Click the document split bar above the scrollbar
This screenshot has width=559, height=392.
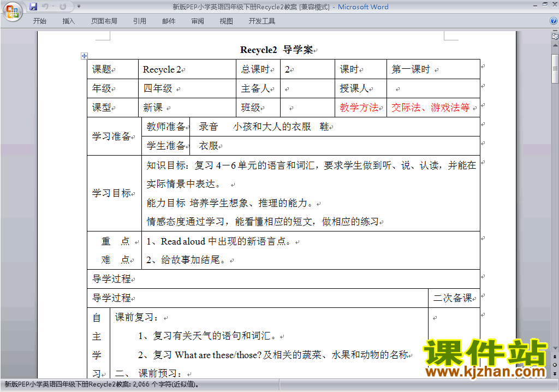(x=555, y=31)
